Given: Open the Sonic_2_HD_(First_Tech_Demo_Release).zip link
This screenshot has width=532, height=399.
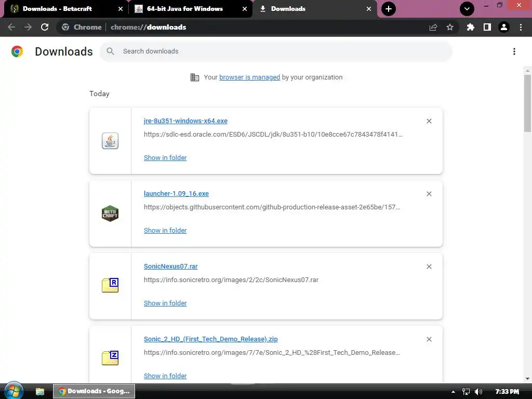Looking at the screenshot, I should 211,339.
